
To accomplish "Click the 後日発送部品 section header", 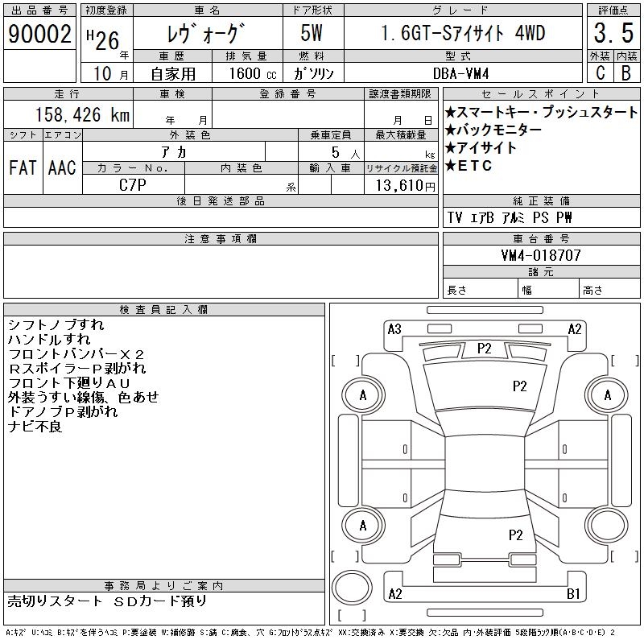I will pyautogui.click(x=221, y=200).
